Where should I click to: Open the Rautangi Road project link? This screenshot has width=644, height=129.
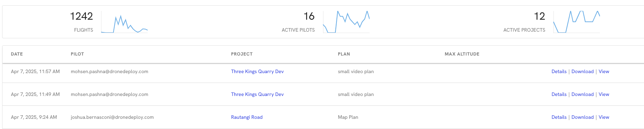click(247, 117)
